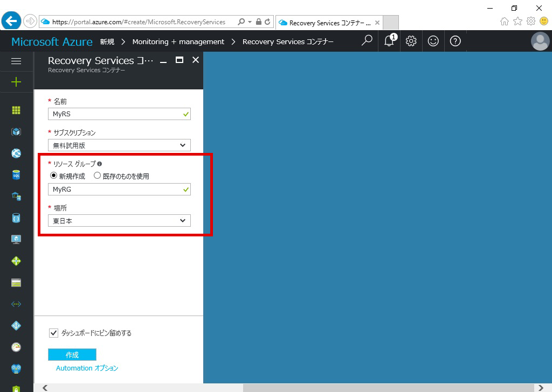This screenshot has width=552, height=392.
Task: Select the 既存のものを使用 radio button
Action: 97,175
